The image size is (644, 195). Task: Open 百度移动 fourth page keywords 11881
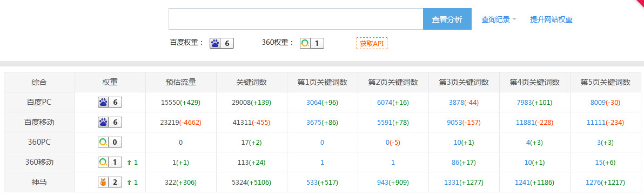tap(525, 122)
